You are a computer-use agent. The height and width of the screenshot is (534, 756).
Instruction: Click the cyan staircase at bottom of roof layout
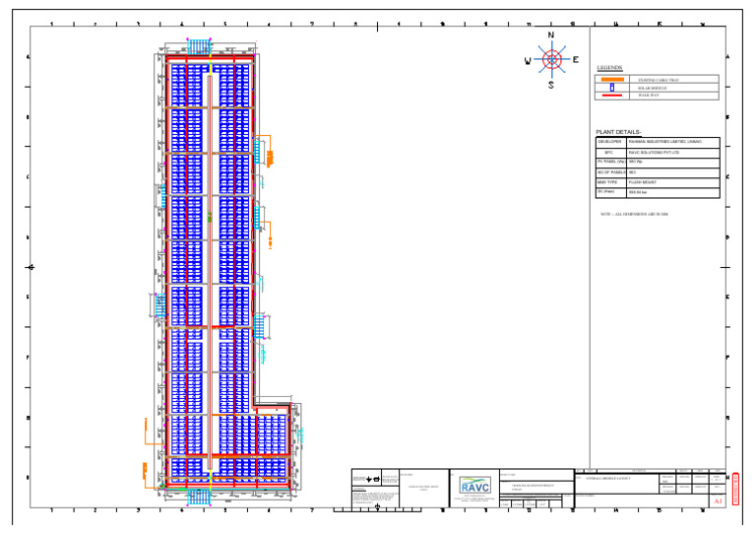pos(199,497)
